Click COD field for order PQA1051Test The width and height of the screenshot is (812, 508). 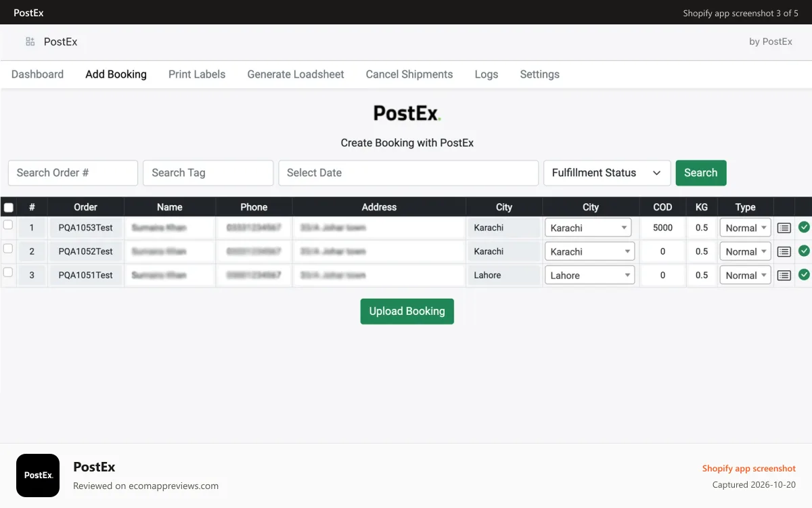click(x=662, y=275)
